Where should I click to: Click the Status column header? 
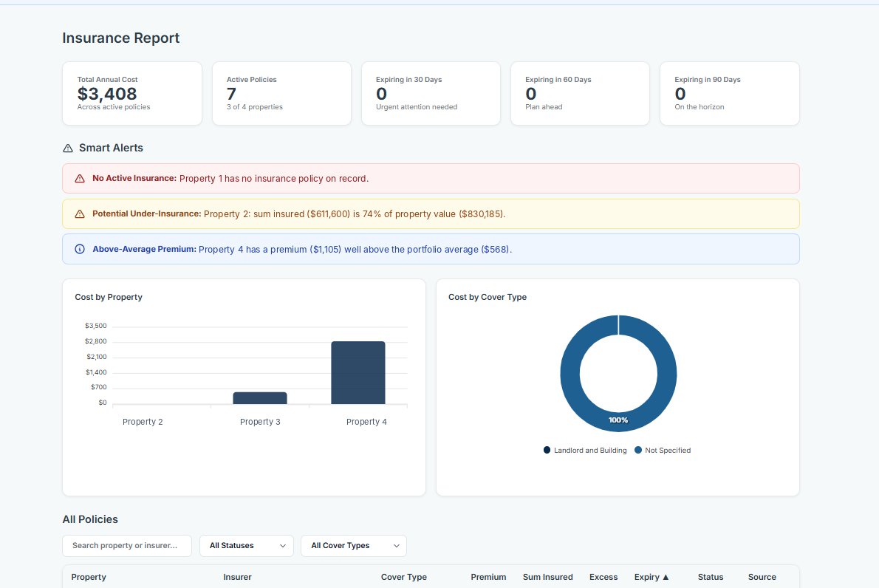point(711,577)
